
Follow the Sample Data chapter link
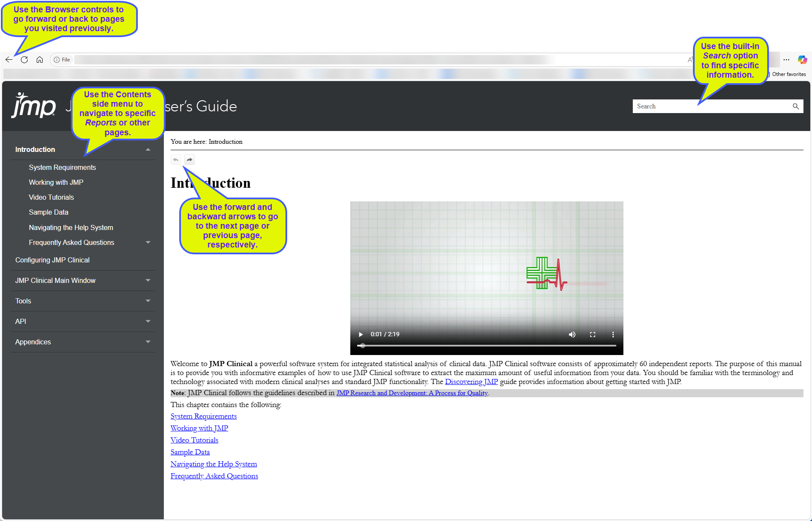[x=190, y=452]
